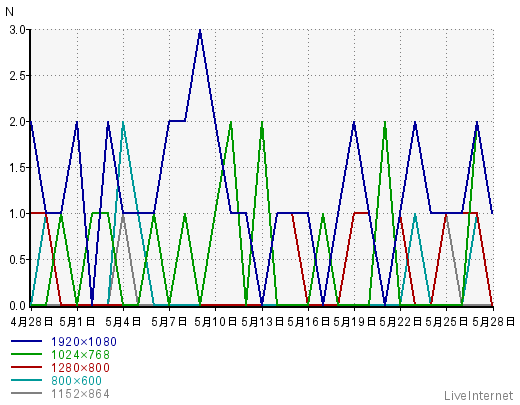This screenshot has height=405, width=520.
Task: Click the 4月28日 x-axis date label
Action: (x=31, y=322)
